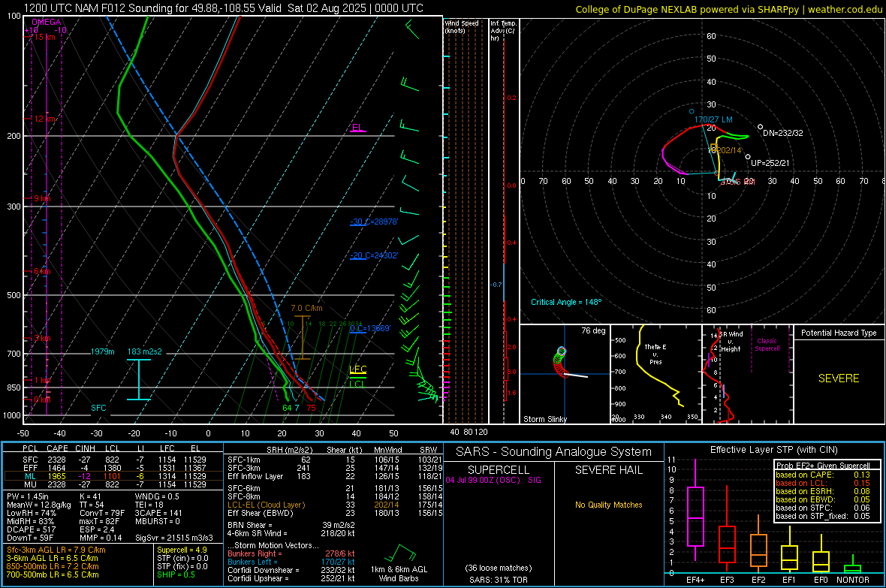Screen dimensions: 886x588
Task: Click the 'No Quality Matches' hail text
Action: 608,505
